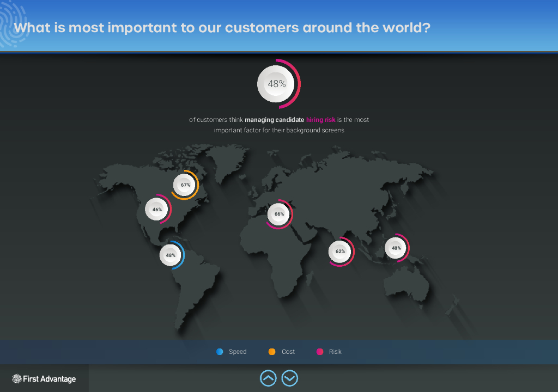Select the 48% Latin America speed indicator
Viewport: 558px width, 392px height.
pos(171,255)
